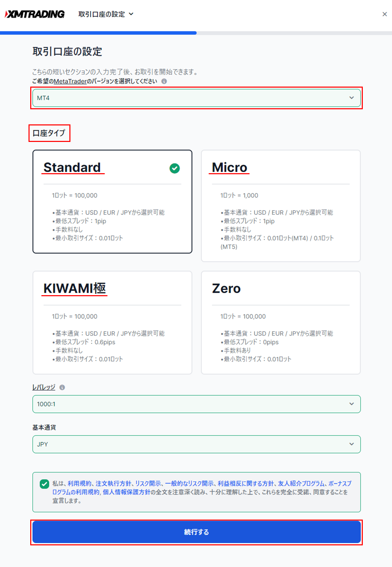Click the 取引口座の設定 page heading

(67, 52)
